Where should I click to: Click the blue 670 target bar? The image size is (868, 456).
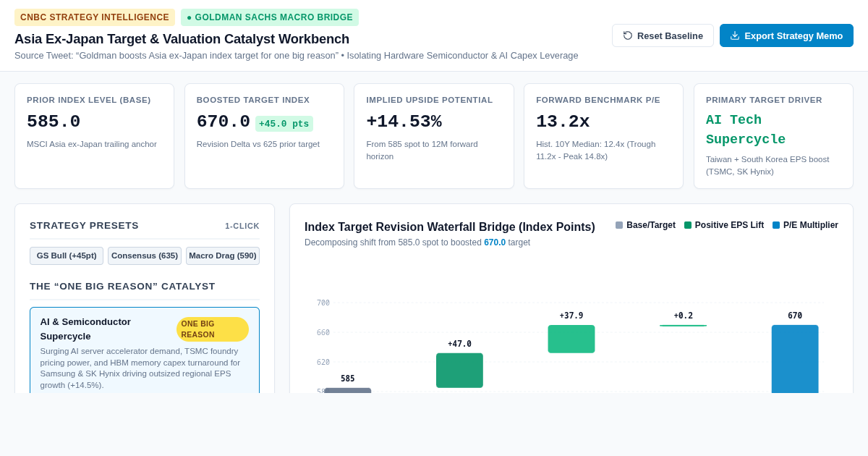tap(795, 359)
